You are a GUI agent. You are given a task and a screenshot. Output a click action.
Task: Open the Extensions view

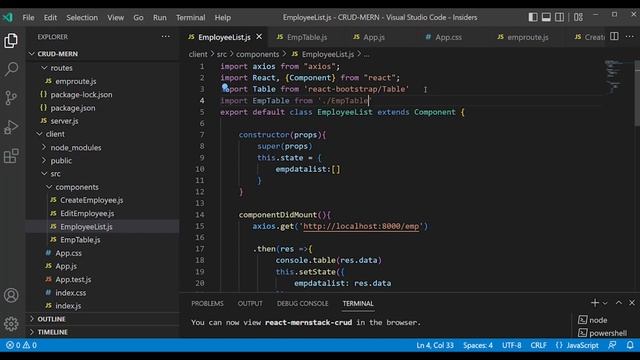11,156
